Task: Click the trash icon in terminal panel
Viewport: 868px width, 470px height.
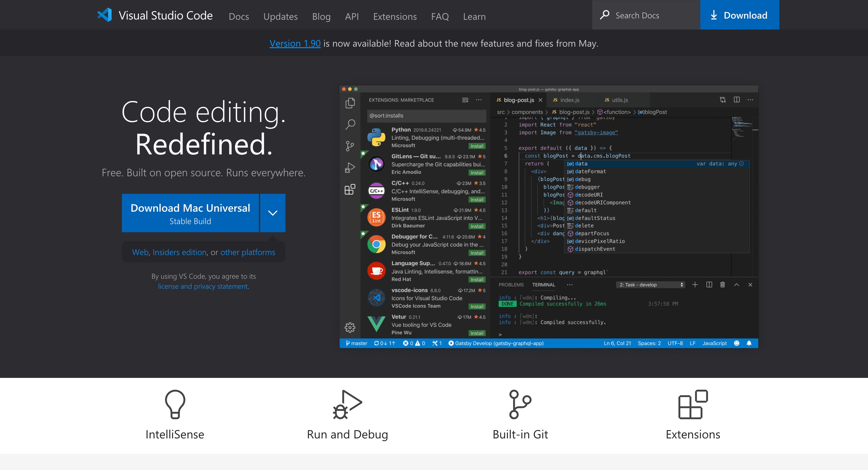Action: click(x=722, y=285)
